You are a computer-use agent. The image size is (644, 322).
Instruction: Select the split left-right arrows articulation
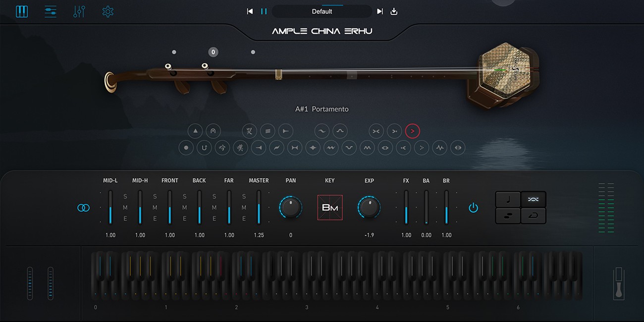point(458,148)
